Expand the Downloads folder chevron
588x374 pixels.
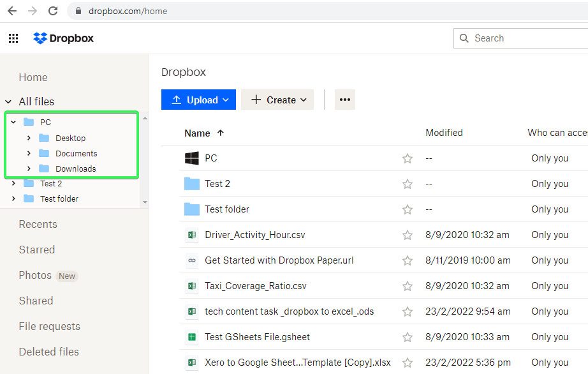29,168
